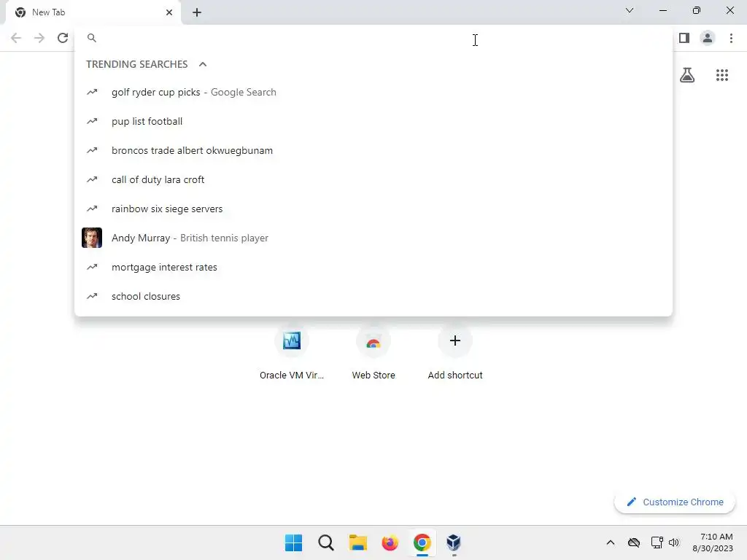Click the Chrome taskbar icon
The height and width of the screenshot is (560, 747).
pos(422,542)
